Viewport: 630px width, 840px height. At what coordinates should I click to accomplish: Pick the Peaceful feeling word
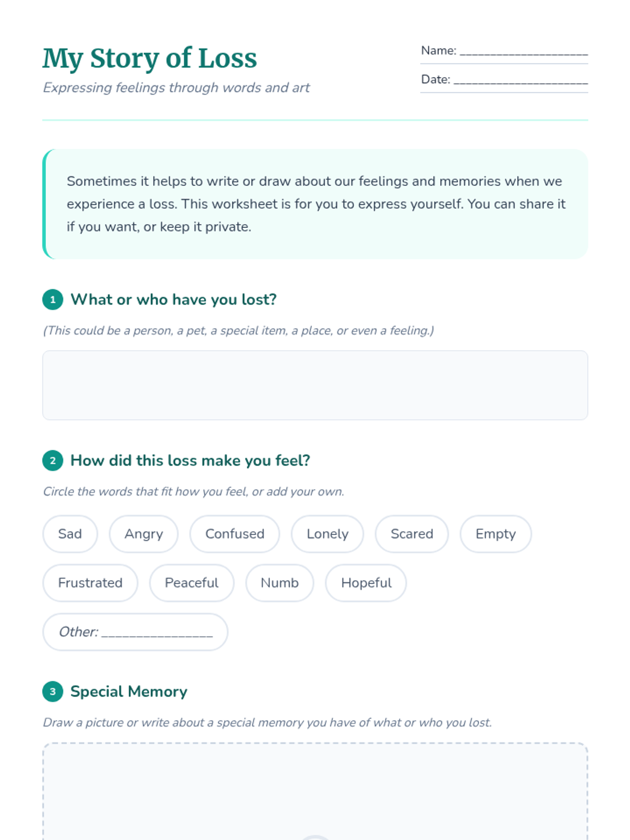[x=192, y=583]
